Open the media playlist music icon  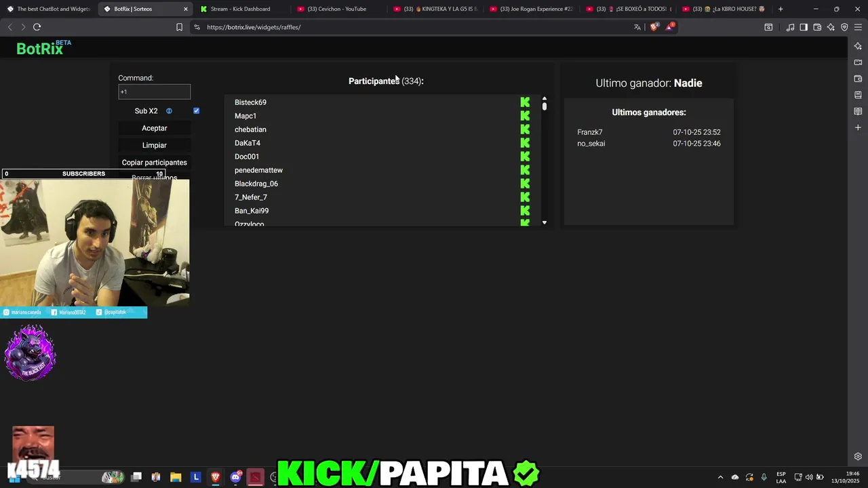tap(790, 27)
